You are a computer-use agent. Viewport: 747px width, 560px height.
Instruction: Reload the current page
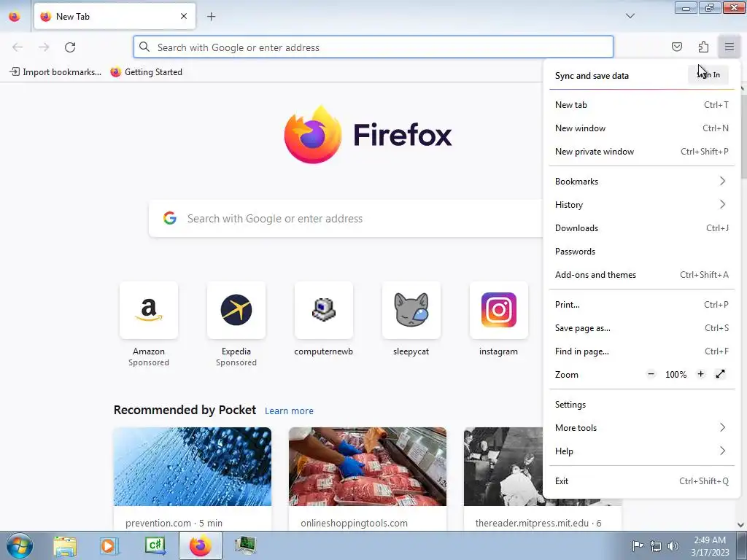coord(70,47)
